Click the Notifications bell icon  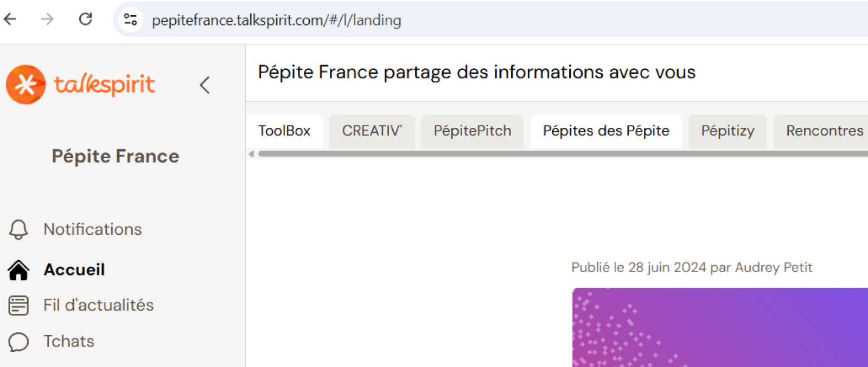(18, 229)
